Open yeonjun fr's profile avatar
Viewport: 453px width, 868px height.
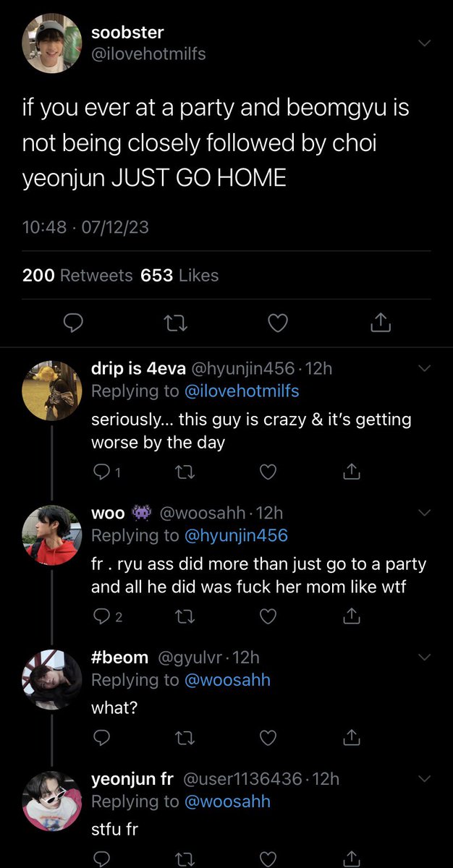(51, 801)
